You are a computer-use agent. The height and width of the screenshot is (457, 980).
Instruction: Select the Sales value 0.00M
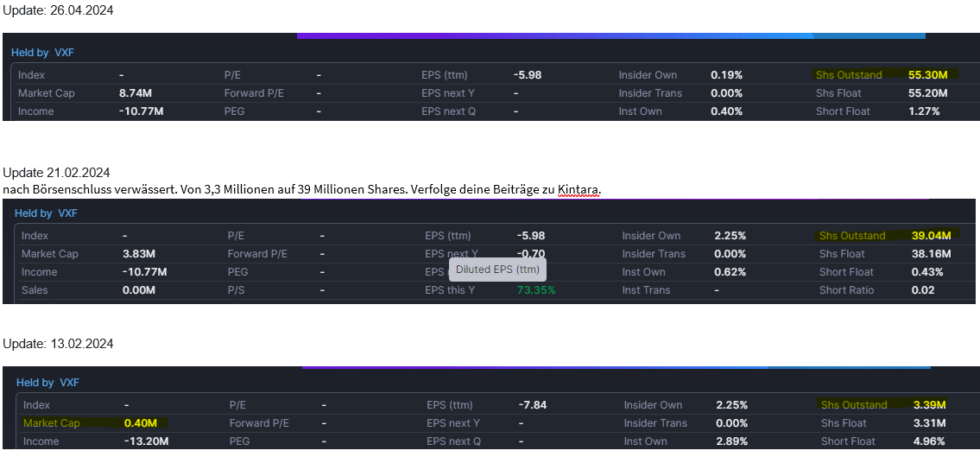[139, 290]
